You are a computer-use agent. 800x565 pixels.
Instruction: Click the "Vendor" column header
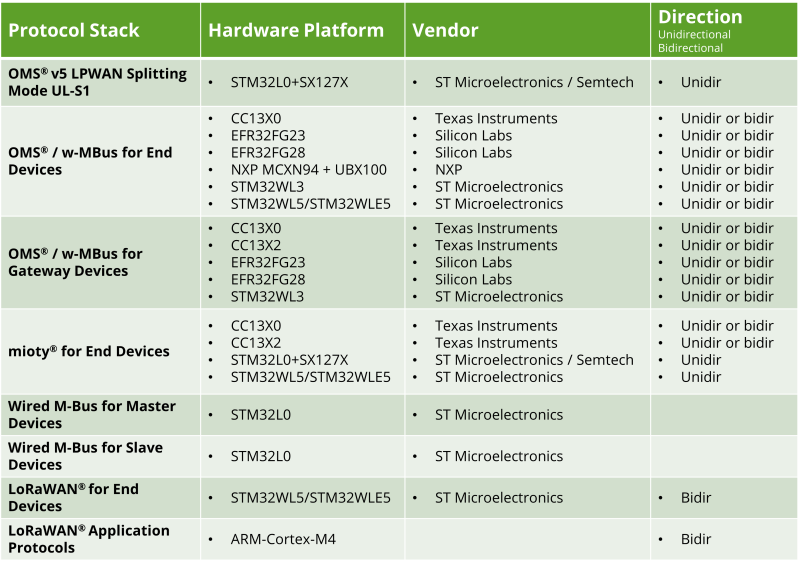pos(528,30)
